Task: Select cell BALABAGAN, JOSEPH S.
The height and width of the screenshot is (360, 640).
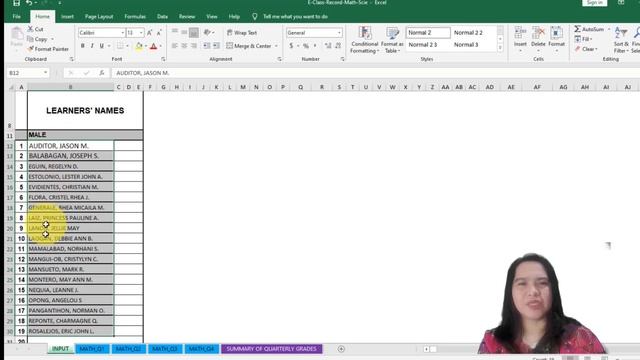Action: (71, 156)
